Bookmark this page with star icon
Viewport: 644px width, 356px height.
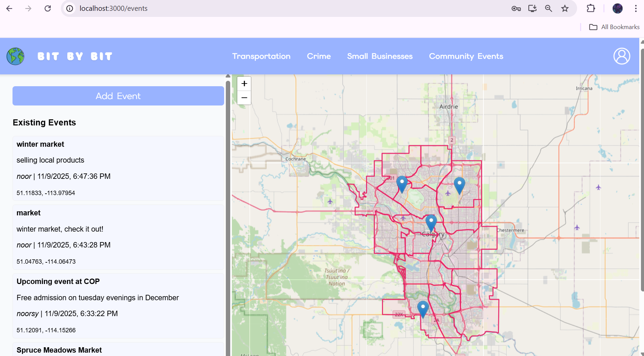[x=565, y=8]
